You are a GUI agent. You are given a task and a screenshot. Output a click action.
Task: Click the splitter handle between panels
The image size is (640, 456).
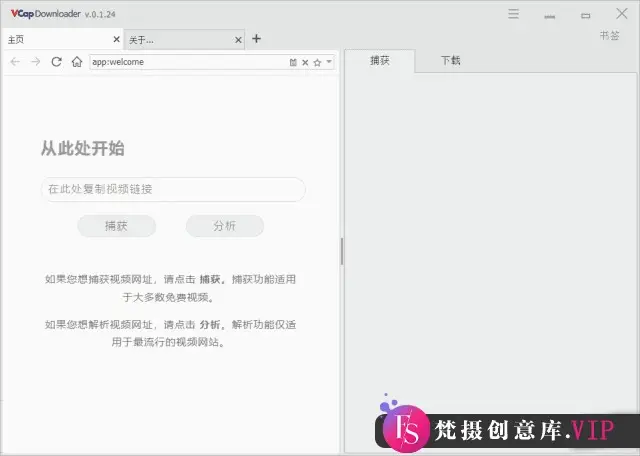tap(342, 251)
